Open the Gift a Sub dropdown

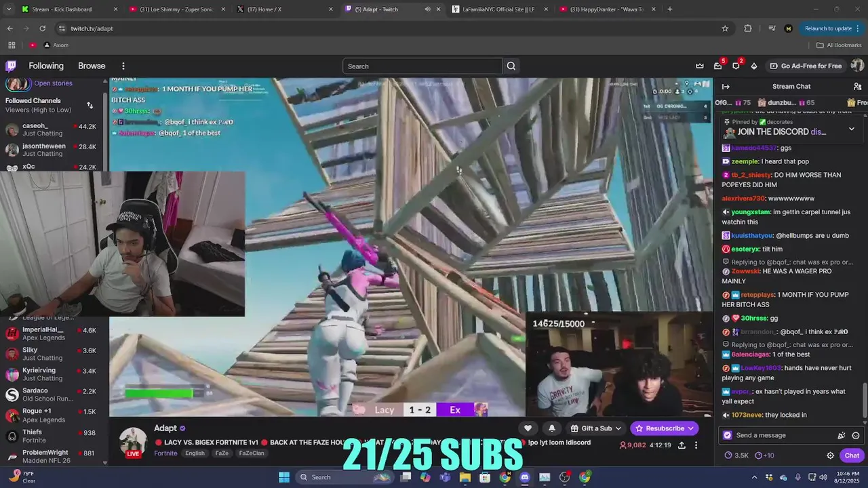[x=596, y=428]
